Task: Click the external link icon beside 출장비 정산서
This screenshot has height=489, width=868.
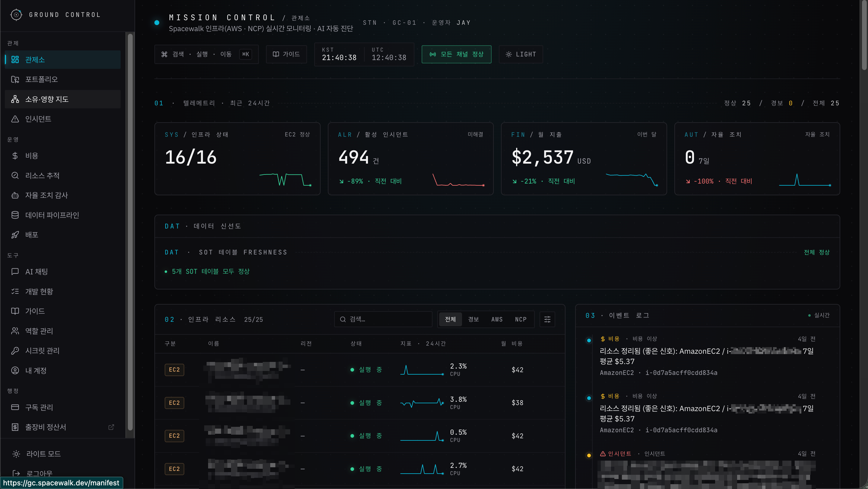Action: click(x=111, y=427)
